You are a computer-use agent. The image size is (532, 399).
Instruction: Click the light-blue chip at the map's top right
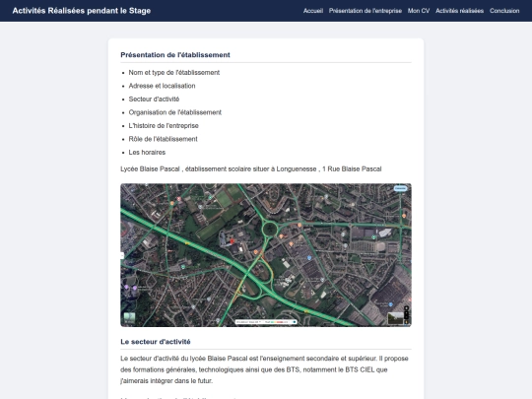pyautogui.click(x=400, y=188)
